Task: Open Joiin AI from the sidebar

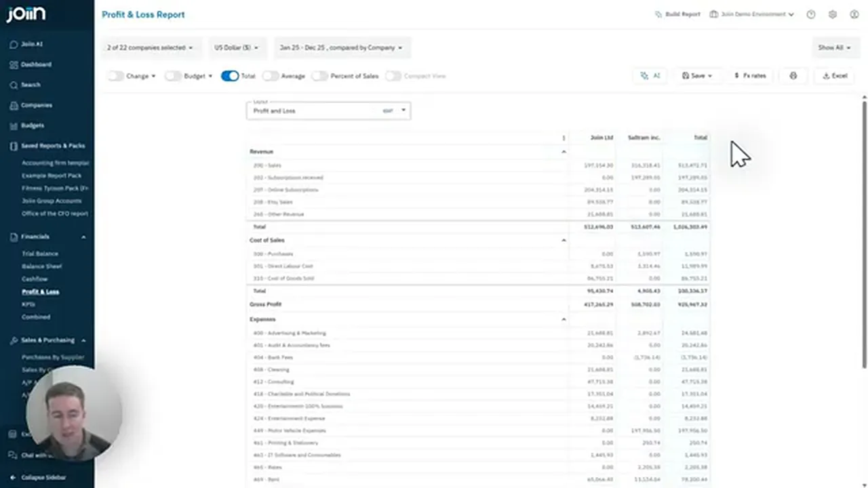Action: (27, 44)
